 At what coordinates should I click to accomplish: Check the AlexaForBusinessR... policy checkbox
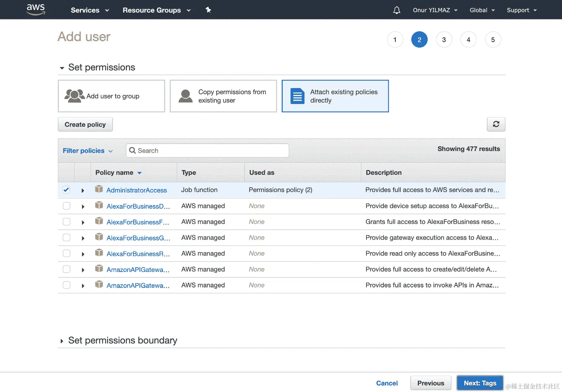[x=66, y=253]
